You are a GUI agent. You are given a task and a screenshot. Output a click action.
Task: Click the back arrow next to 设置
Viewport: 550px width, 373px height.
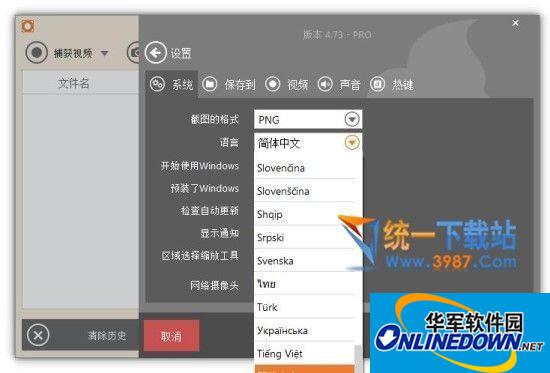point(155,53)
